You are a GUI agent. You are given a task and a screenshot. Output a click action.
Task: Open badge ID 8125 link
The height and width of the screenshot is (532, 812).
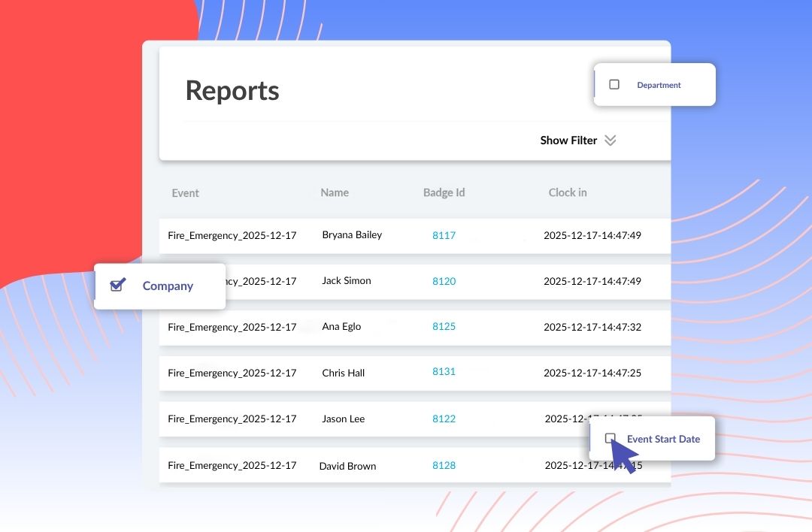coord(444,327)
